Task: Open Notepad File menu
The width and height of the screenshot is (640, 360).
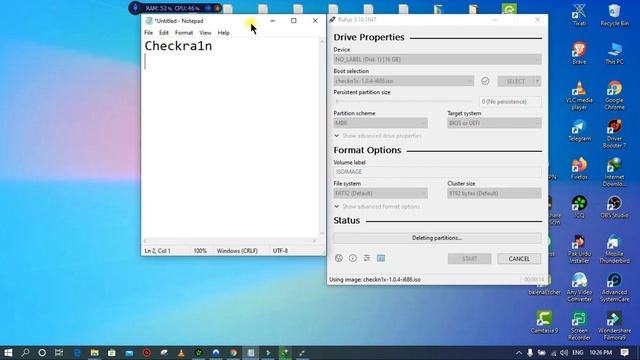Action: [149, 33]
